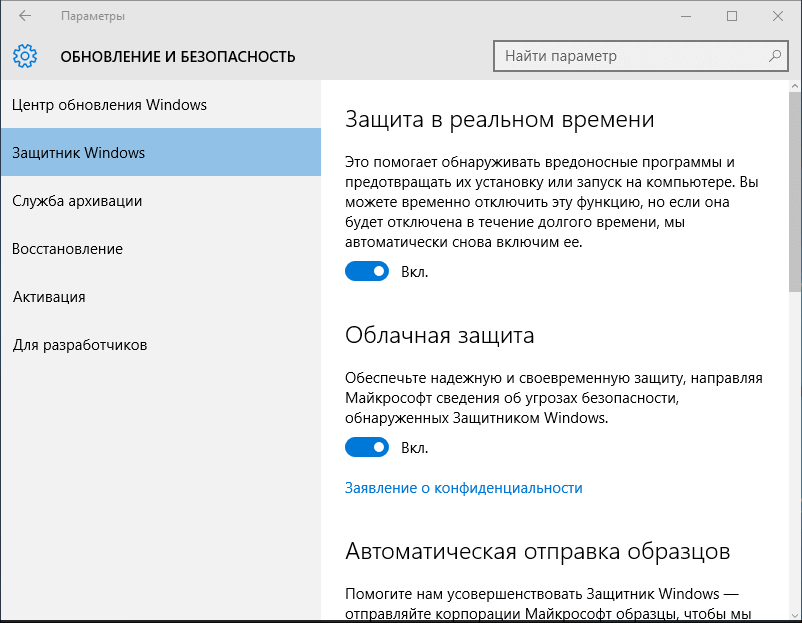Minimize the Параметры window

click(686, 16)
